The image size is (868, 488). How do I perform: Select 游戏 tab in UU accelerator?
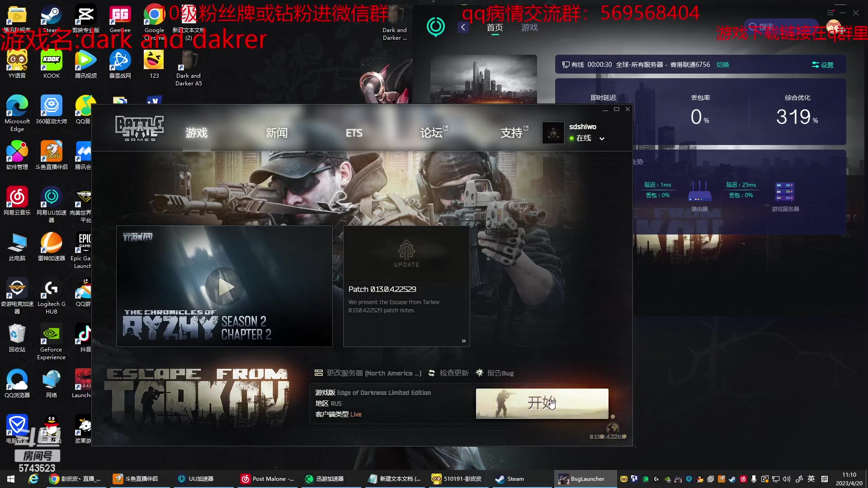point(529,28)
